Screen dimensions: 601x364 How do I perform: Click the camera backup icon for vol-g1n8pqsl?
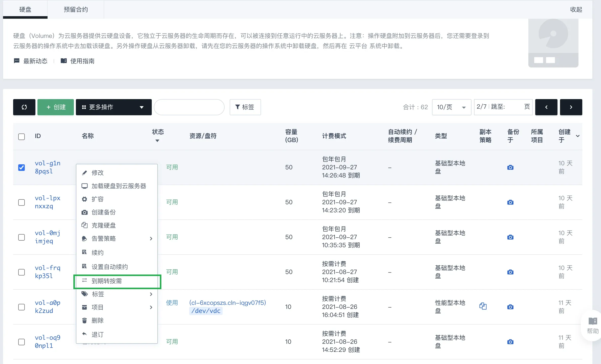[510, 167]
